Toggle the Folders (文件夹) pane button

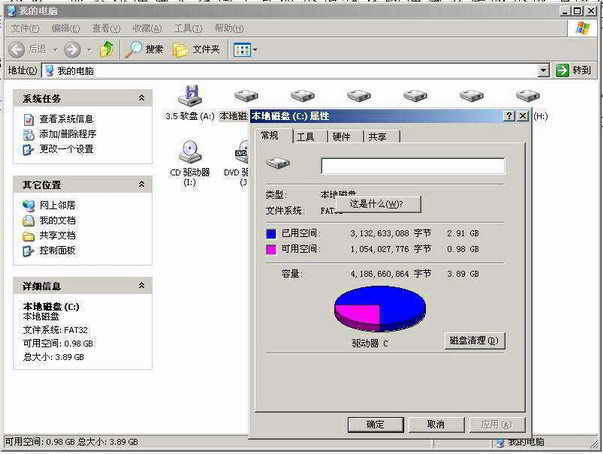click(x=197, y=49)
